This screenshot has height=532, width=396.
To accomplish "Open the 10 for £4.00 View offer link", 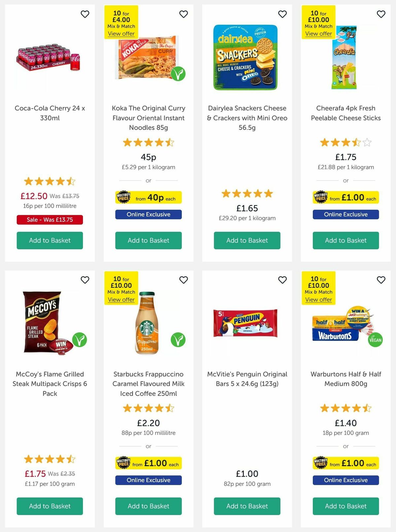I will (x=121, y=34).
